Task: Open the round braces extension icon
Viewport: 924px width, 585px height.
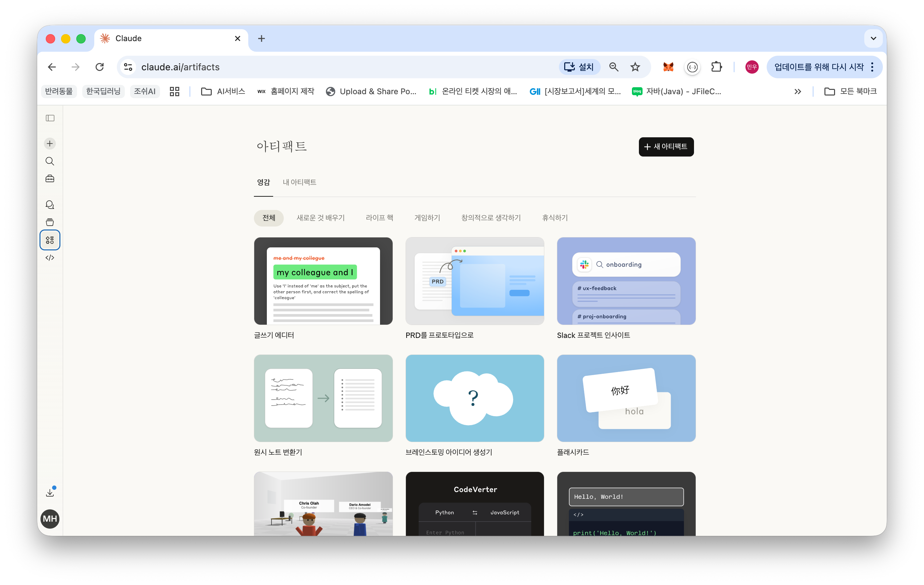Action: point(692,67)
